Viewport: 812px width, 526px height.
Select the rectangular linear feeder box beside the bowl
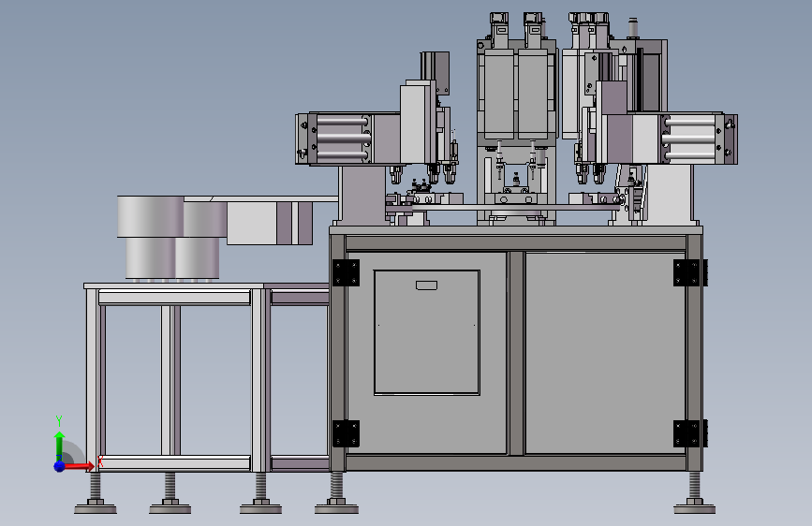point(270,223)
